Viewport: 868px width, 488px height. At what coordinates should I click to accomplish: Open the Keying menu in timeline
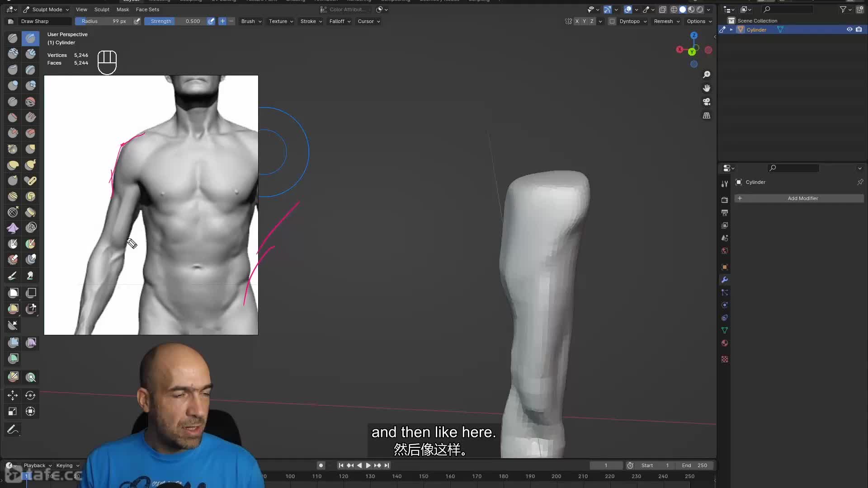[67, 465]
